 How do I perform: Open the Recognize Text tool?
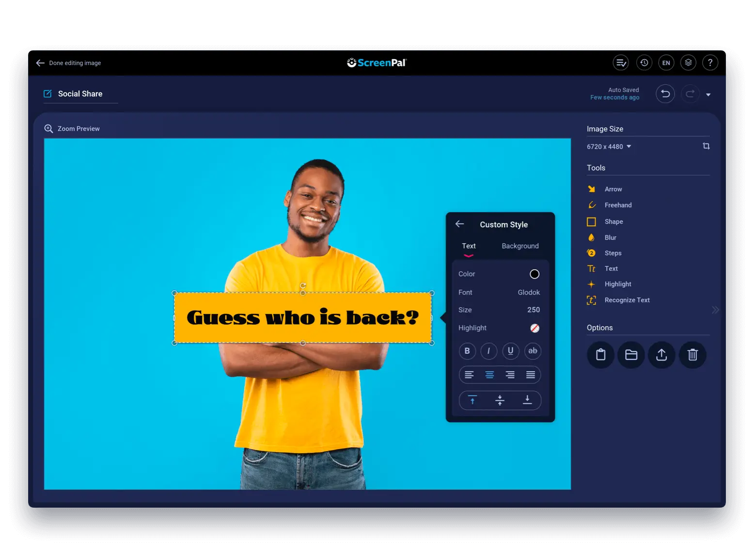[627, 300]
